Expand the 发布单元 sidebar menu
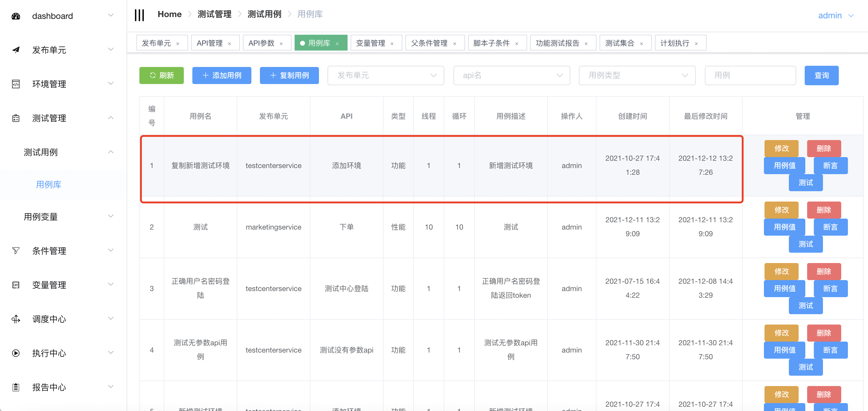 tap(110, 50)
